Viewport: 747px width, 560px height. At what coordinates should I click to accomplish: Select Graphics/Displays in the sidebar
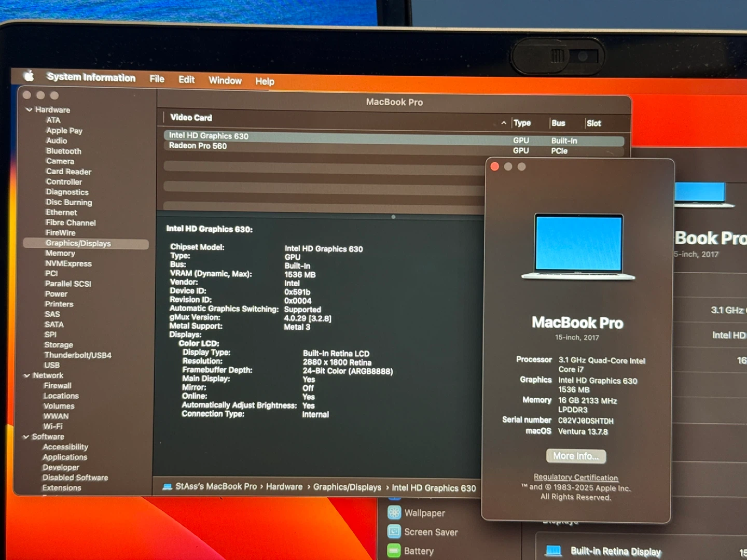(x=86, y=243)
